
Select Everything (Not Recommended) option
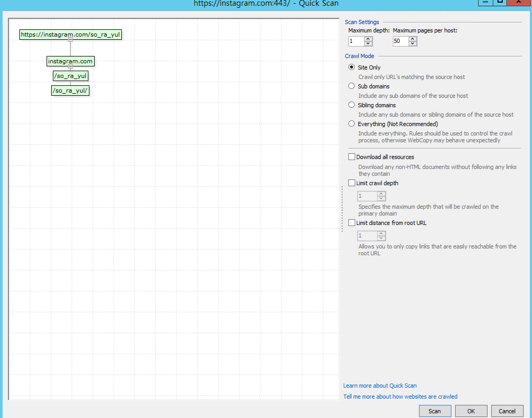352,124
